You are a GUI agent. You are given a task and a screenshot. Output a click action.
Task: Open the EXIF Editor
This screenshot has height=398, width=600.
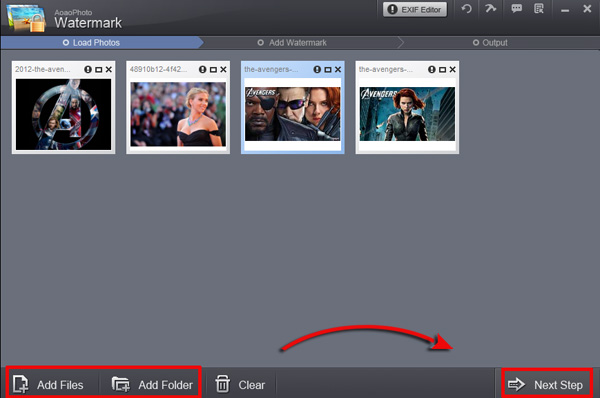click(x=415, y=10)
